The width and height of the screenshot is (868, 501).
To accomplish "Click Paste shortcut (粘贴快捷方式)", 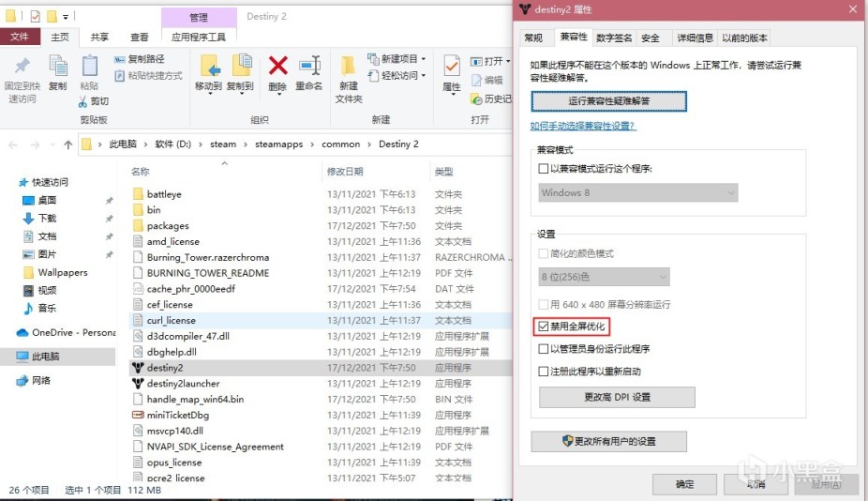I will point(148,75).
